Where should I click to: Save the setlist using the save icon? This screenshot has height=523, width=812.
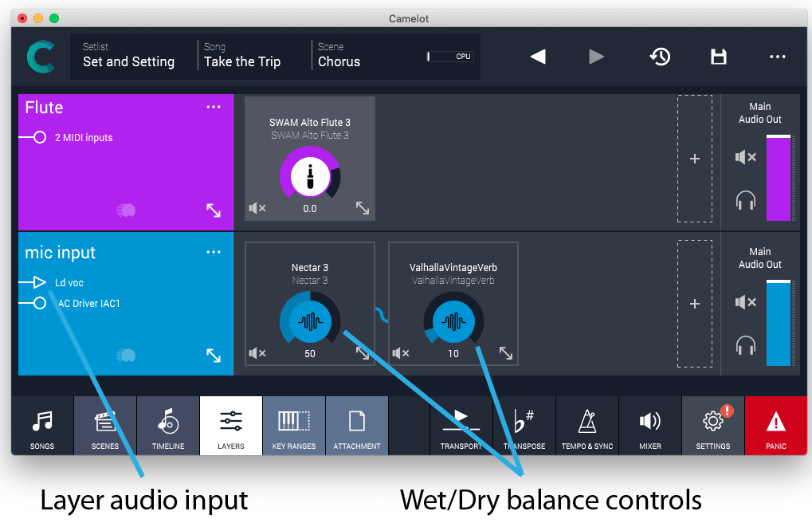[x=718, y=56]
